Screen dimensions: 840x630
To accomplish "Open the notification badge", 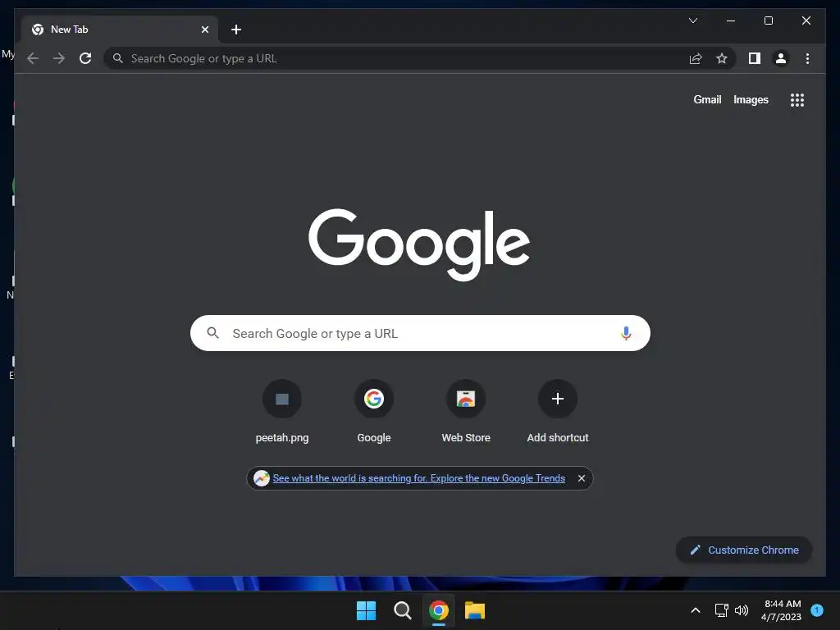I will tap(817, 609).
